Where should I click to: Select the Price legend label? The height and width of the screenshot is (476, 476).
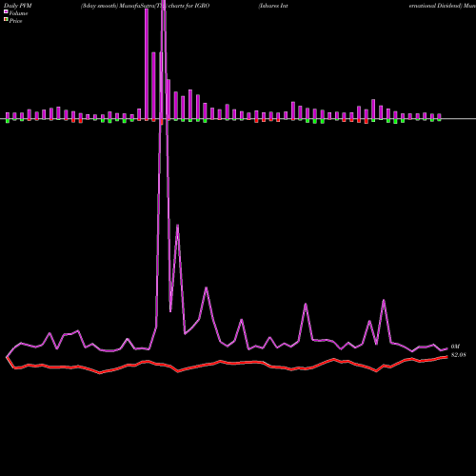(x=15, y=21)
